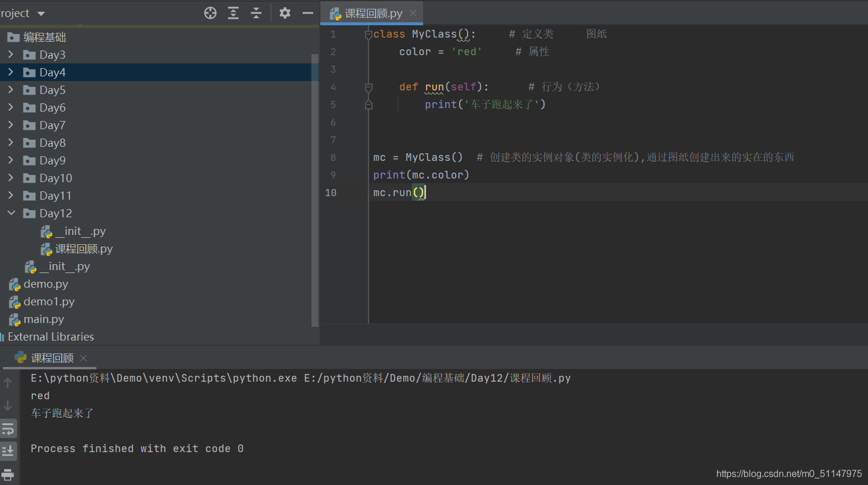868x485 pixels.
Task: Click Python icon on editor tab
Action: pyautogui.click(x=335, y=14)
